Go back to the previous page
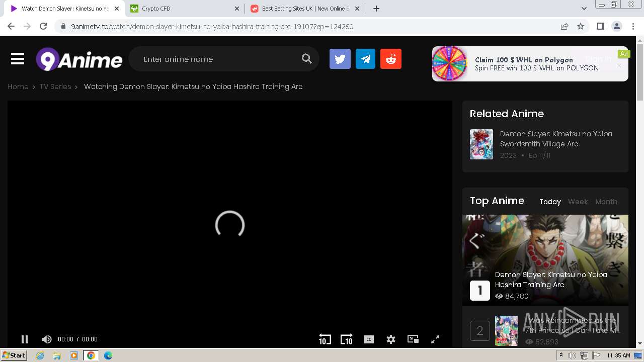 [x=11, y=26]
